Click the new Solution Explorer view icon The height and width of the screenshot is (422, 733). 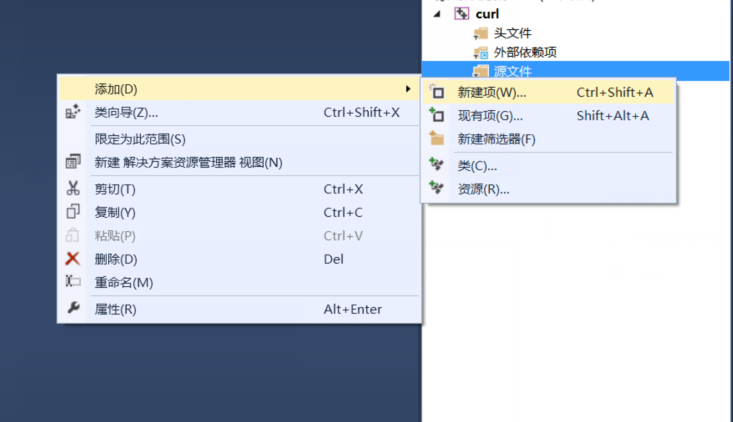(x=72, y=162)
